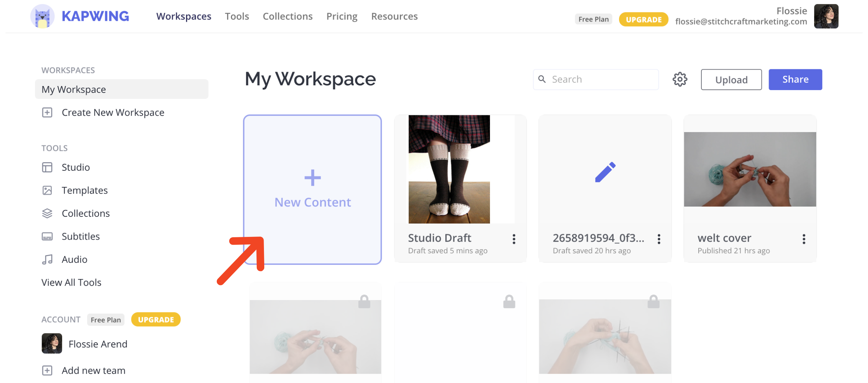Click 'Draft saved 20 hrs ago' text
Screen dimensions: 868x383
tap(591, 251)
